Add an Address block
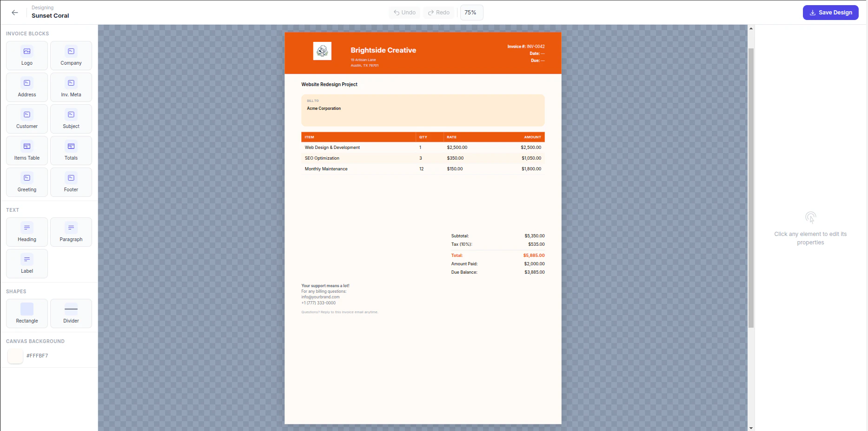Image resolution: width=868 pixels, height=431 pixels. pos(27,88)
